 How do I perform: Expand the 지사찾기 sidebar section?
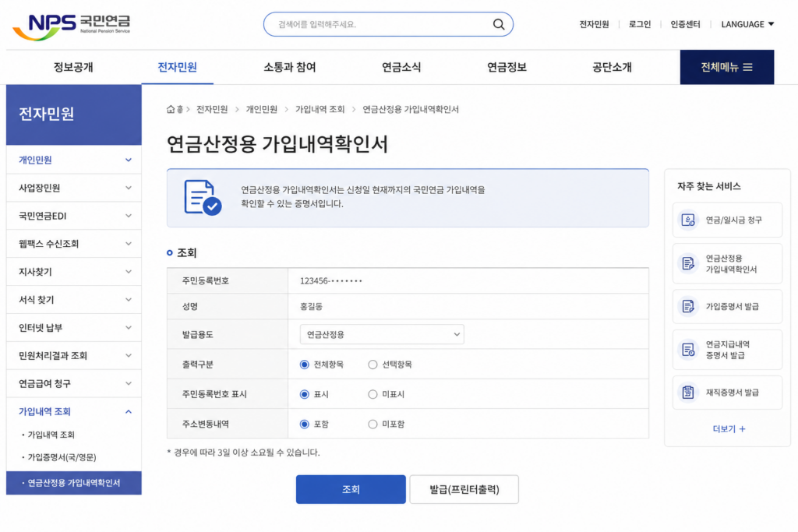pyautogui.click(x=74, y=272)
